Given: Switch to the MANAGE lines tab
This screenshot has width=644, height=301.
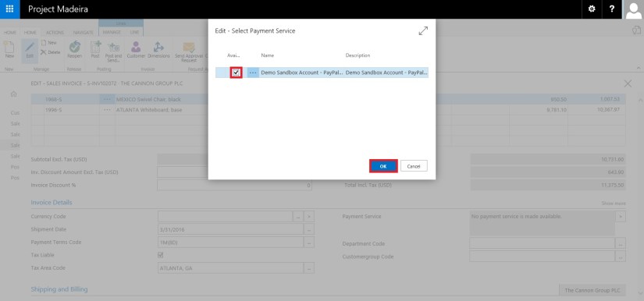Looking at the screenshot, I should 112,33.
